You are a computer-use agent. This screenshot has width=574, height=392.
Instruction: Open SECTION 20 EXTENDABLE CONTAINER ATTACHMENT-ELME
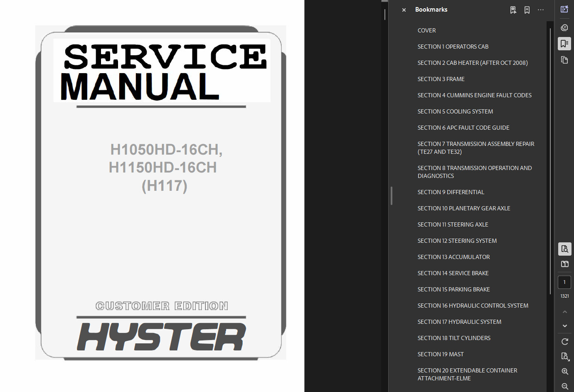467,374
